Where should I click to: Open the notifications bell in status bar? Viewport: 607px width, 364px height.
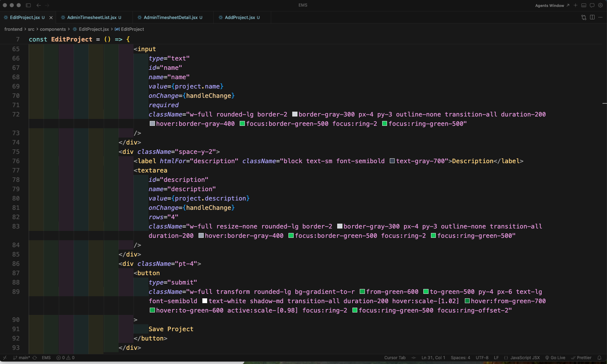(x=599, y=358)
